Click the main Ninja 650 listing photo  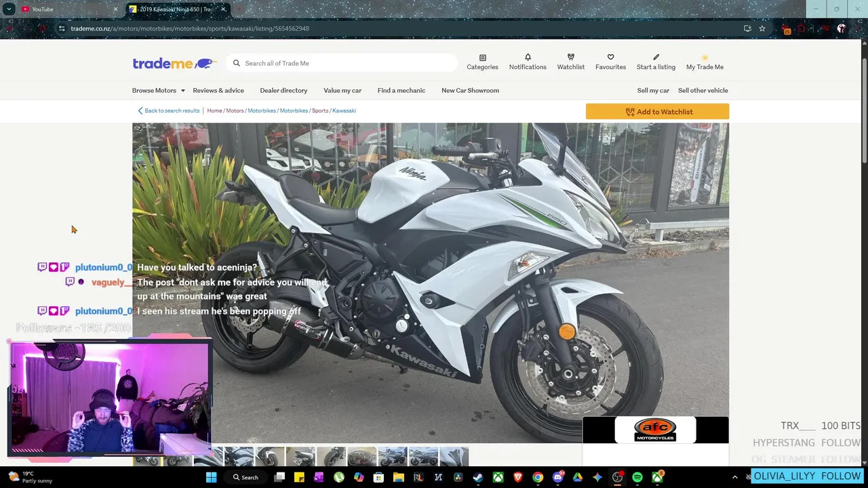[x=431, y=283]
